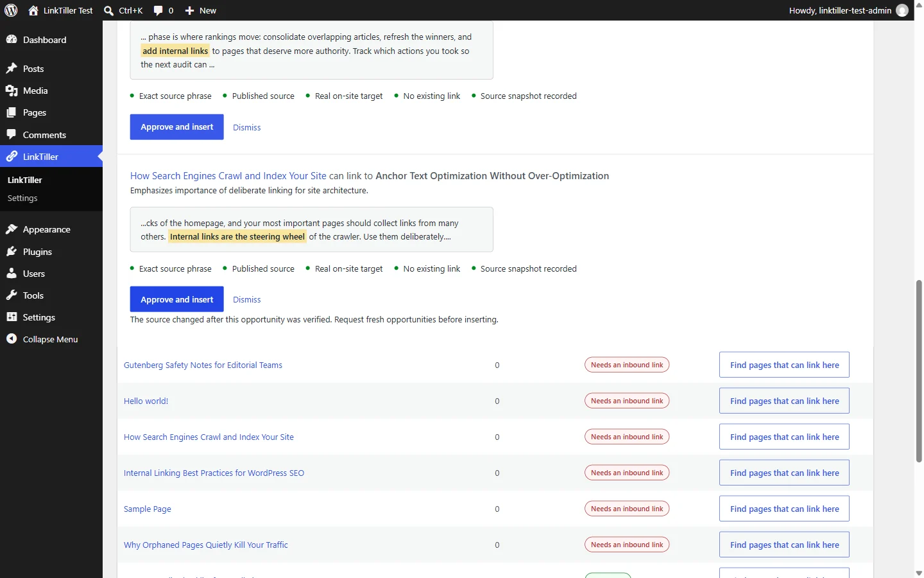Open the Ctrl+K search icon
This screenshot has width=924, height=578.
coord(108,10)
